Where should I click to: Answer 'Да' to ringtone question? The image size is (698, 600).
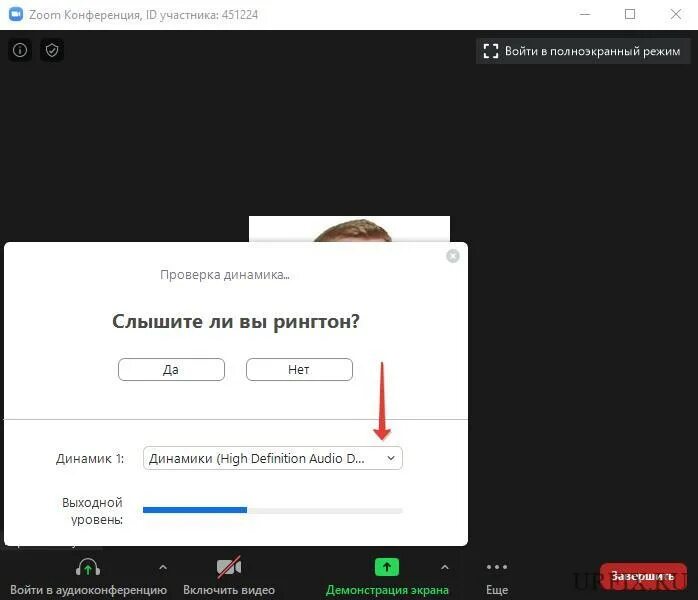coord(171,369)
